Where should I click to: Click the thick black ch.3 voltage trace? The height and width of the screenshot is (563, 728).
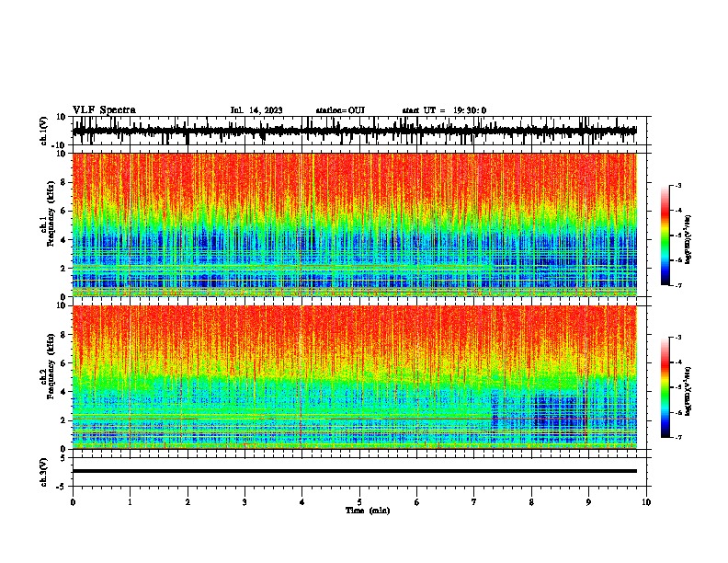(354, 471)
